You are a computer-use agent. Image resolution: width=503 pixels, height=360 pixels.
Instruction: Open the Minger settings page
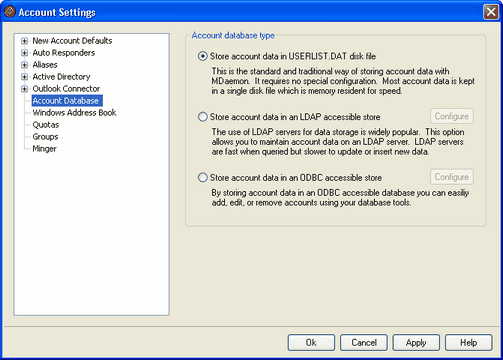pos(44,149)
